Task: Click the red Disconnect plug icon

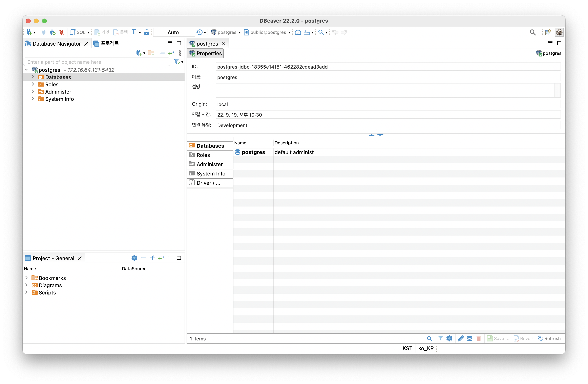Action: [x=61, y=32]
